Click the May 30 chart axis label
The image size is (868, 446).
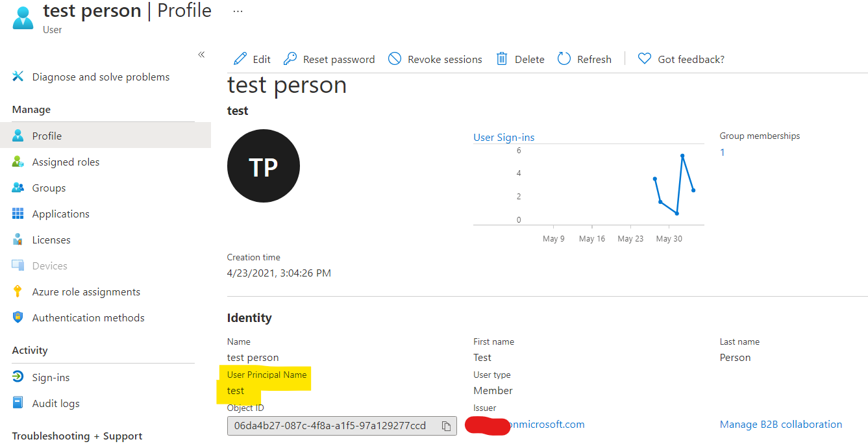pos(669,239)
